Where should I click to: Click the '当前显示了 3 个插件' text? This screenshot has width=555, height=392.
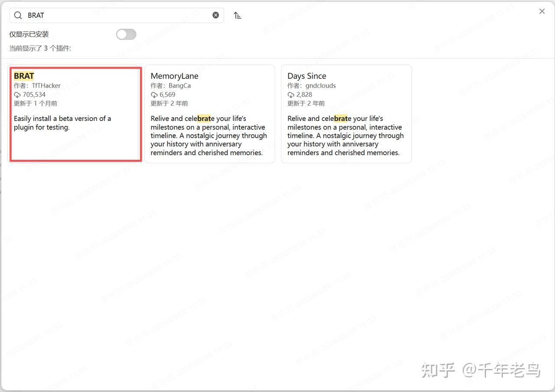[40, 48]
